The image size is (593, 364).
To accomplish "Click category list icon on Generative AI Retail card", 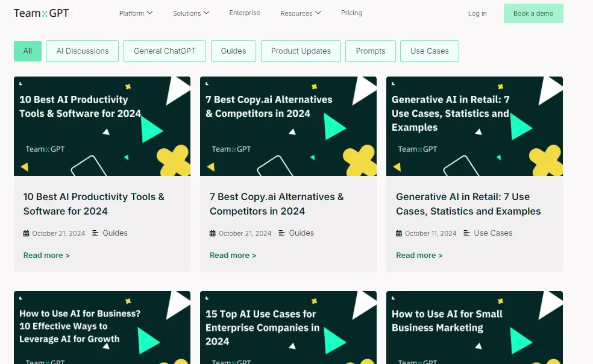I will pyautogui.click(x=466, y=233).
